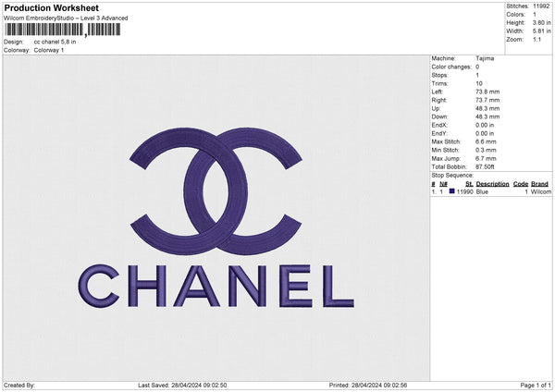555x392 pixels.
Task: Select the 'Colorway 1' value
Action: pyautogui.click(x=49, y=50)
